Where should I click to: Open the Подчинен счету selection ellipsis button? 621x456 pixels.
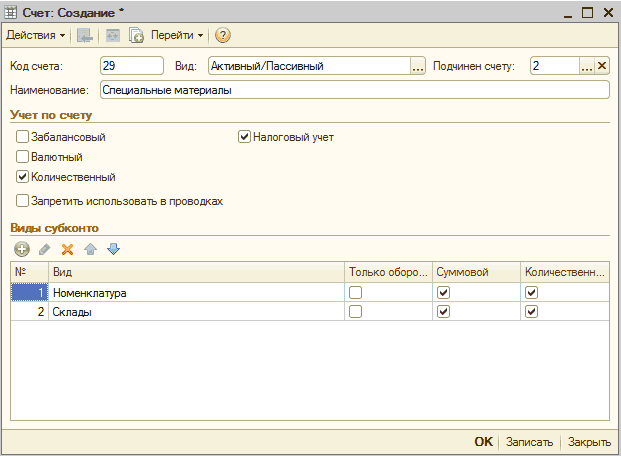point(587,66)
